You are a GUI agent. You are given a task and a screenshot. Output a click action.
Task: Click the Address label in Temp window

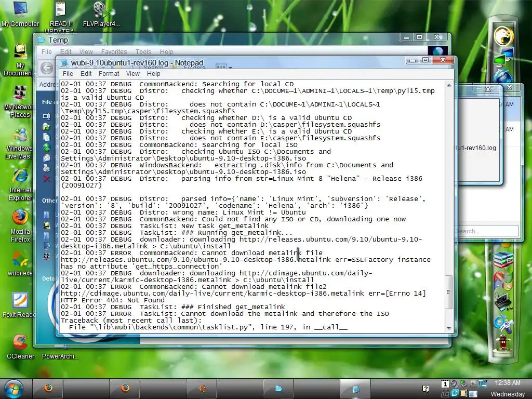pos(47,84)
